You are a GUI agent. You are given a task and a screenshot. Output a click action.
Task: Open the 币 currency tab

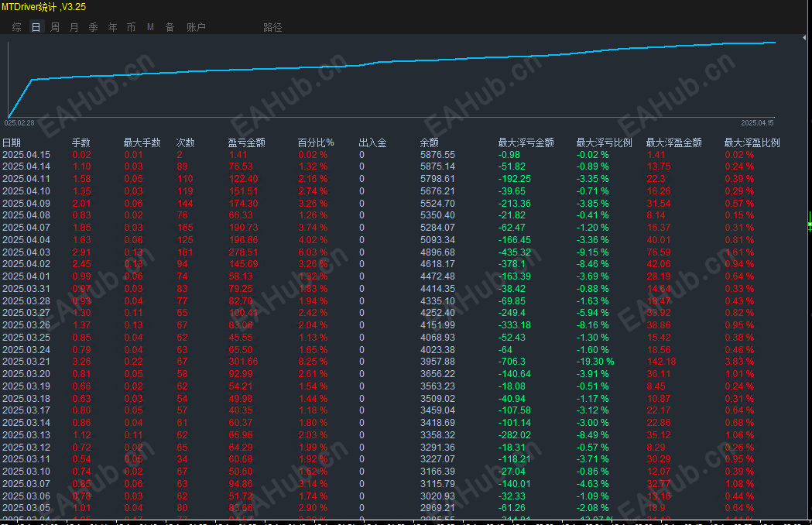point(131,27)
